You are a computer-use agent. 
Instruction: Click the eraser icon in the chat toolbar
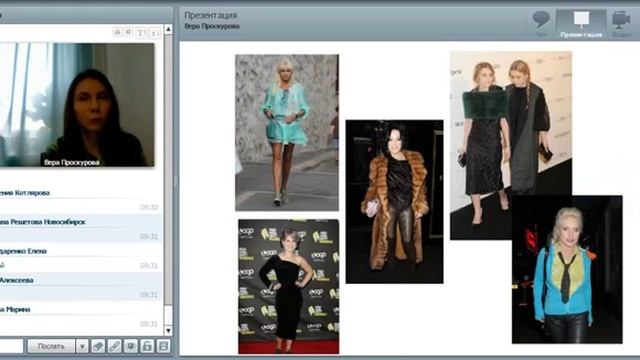click(x=98, y=346)
